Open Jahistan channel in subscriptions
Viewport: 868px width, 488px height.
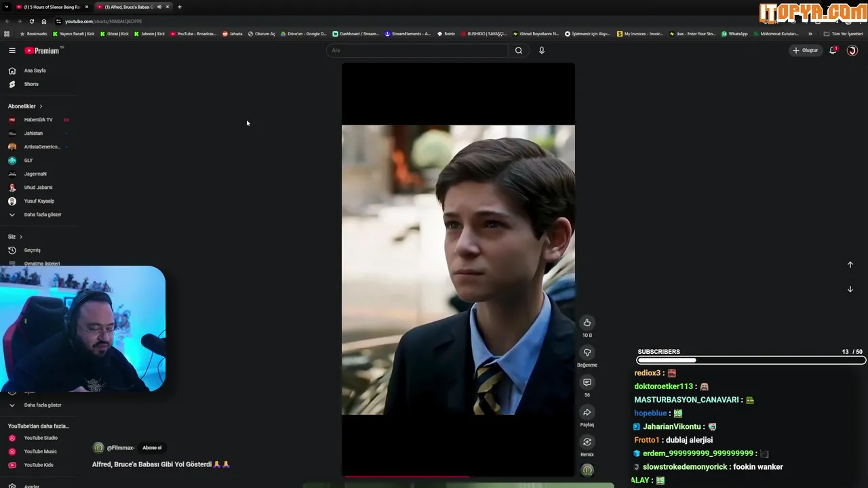click(x=33, y=134)
